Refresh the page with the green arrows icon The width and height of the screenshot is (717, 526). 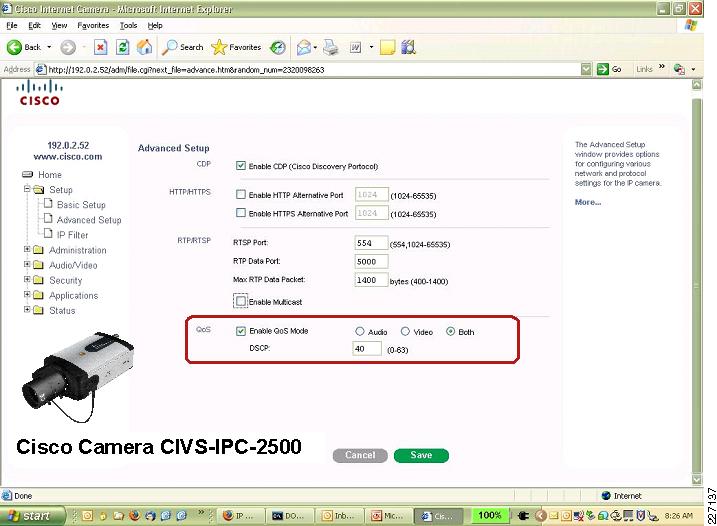tap(122, 47)
